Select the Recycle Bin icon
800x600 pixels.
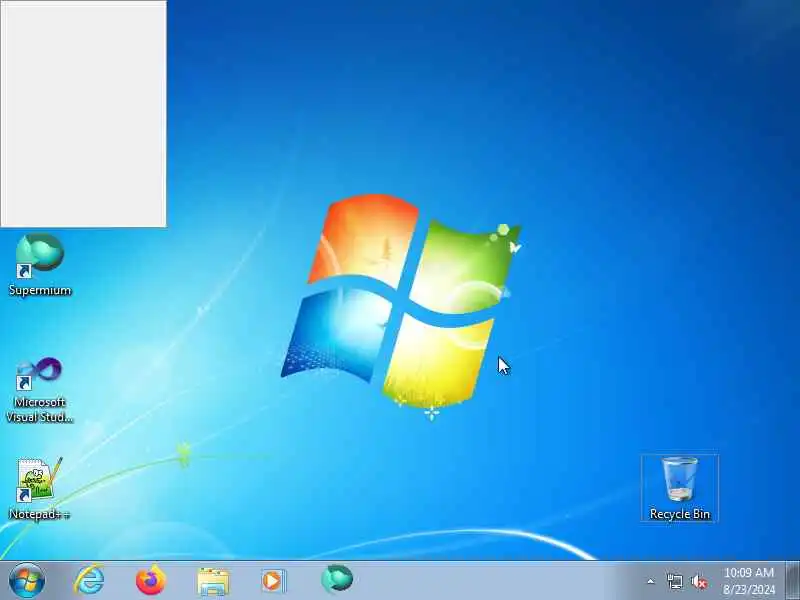coord(680,488)
